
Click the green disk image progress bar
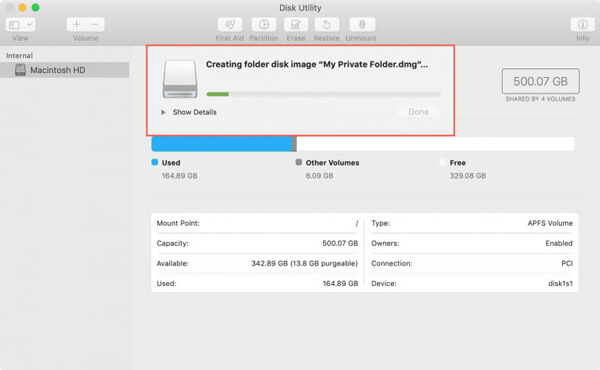217,94
